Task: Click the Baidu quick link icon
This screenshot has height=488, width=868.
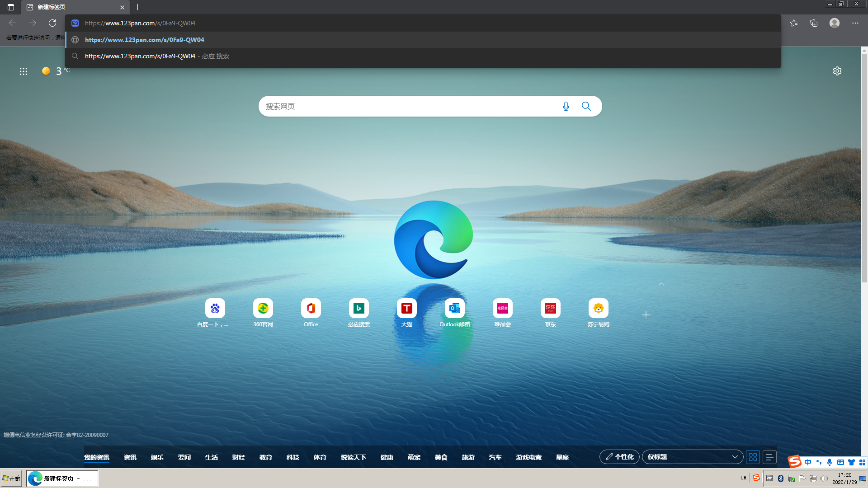Action: click(x=215, y=308)
